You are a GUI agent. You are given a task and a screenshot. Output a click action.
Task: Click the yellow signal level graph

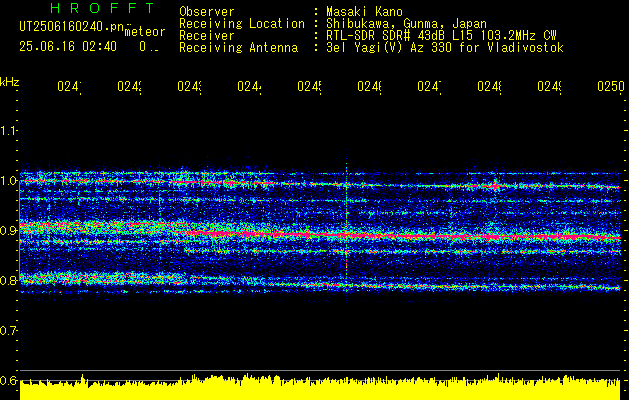click(x=320, y=388)
